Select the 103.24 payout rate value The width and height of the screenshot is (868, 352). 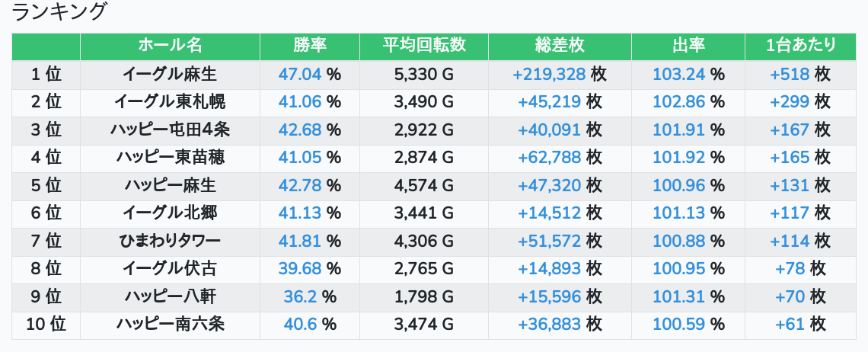(679, 74)
